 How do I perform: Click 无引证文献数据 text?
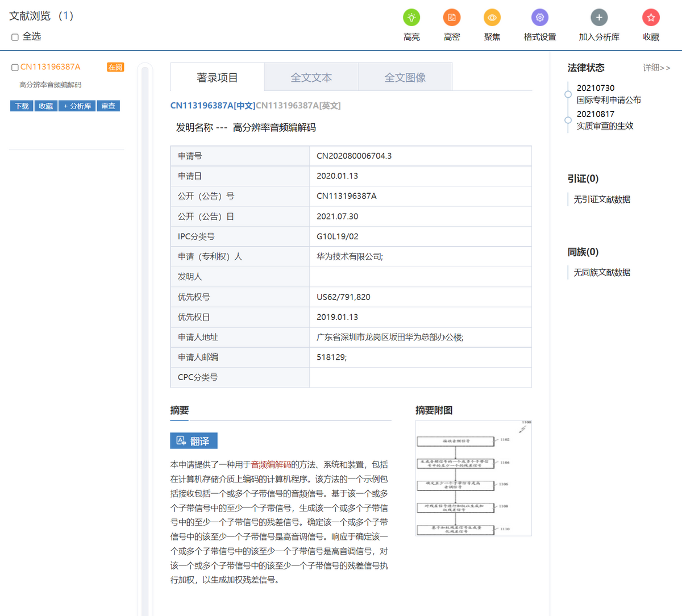pos(602,199)
